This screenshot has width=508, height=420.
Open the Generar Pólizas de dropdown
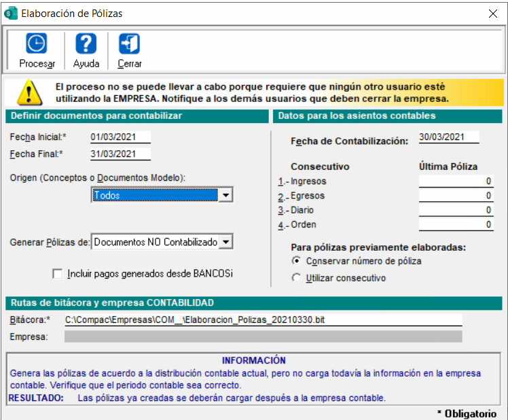[x=226, y=242]
